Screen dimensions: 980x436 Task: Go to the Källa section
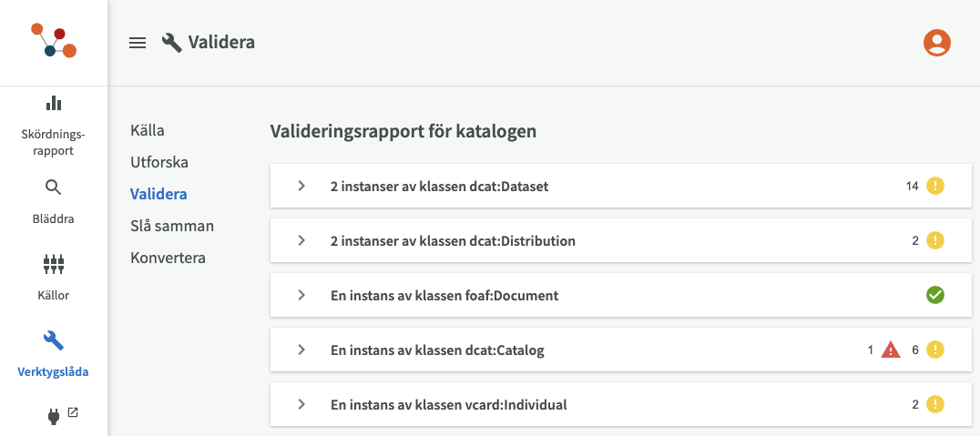click(148, 130)
